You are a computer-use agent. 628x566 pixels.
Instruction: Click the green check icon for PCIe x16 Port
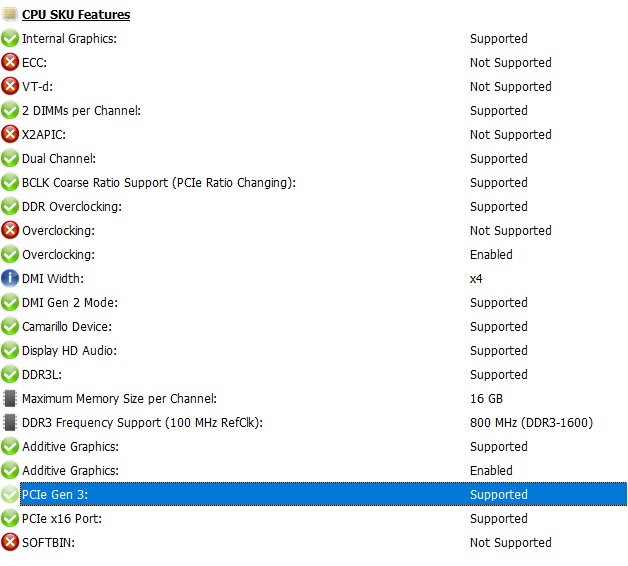click(x=10, y=518)
